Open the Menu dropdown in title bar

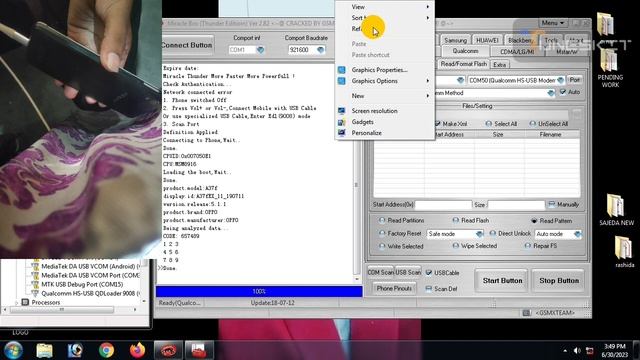click(553, 23)
